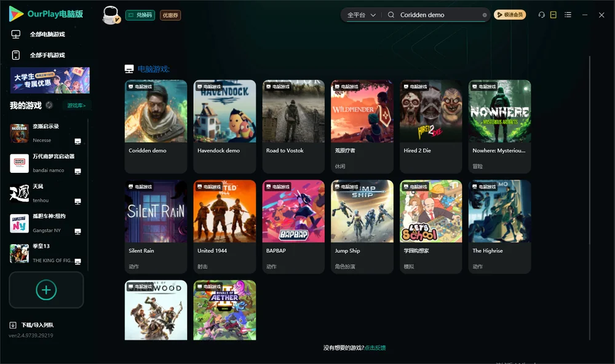Click the vertical scrollbar on the right
This screenshot has height=364, width=615.
pos(589,198)
